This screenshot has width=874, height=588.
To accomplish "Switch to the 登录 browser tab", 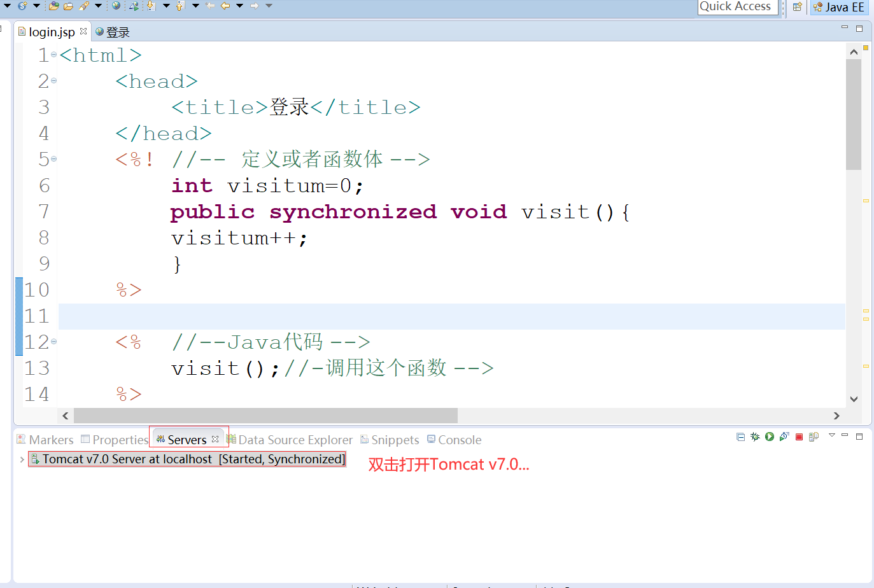I will click(x=113, y=32).
